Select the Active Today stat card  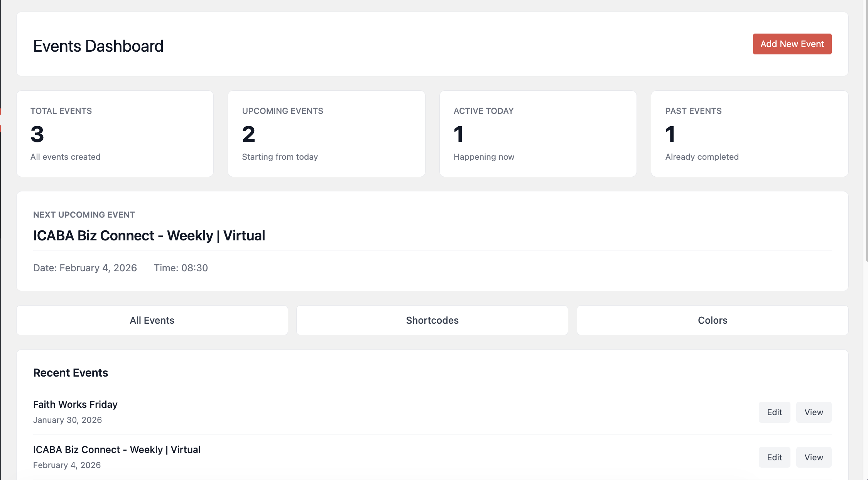point(538,134)
